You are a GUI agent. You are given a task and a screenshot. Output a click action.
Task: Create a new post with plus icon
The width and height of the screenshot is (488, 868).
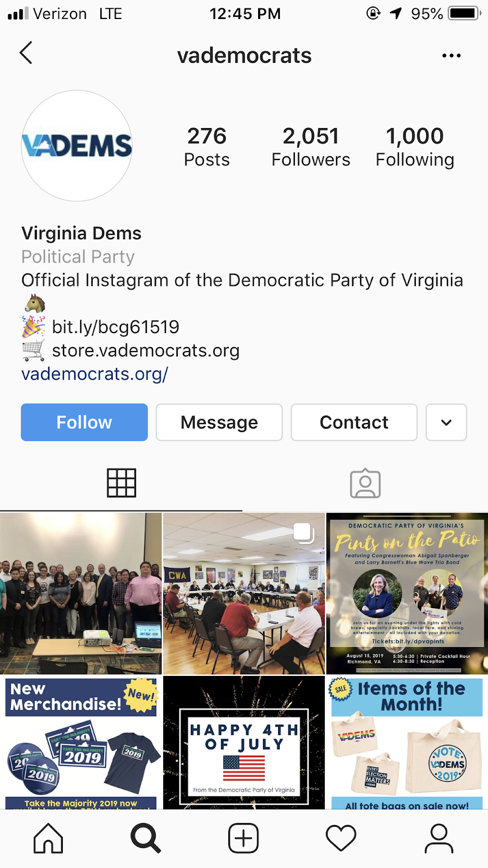click(243, 838)
